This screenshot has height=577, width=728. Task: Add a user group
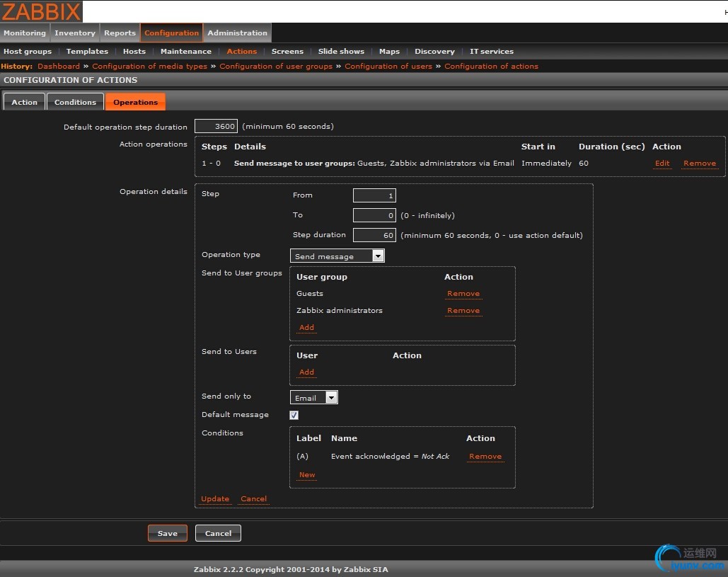[306, 328]
